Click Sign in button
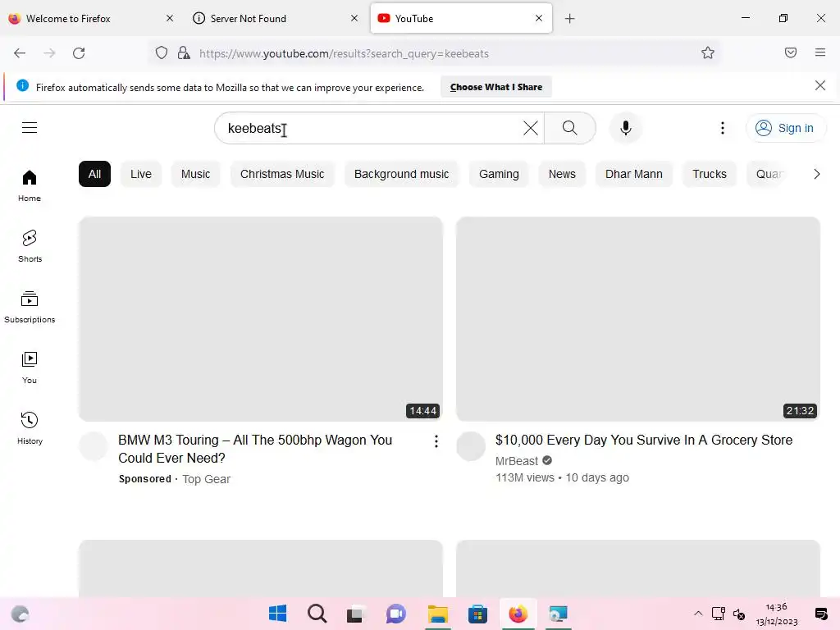The width and height of the screenshot is (840, 630). coord(785,128)
